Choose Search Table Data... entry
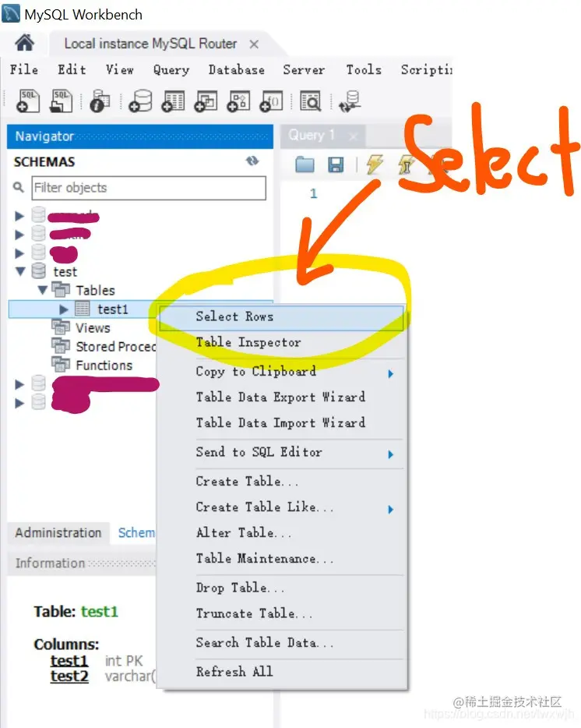The width and height of the screenshot is (581, 728). [281, 643]
